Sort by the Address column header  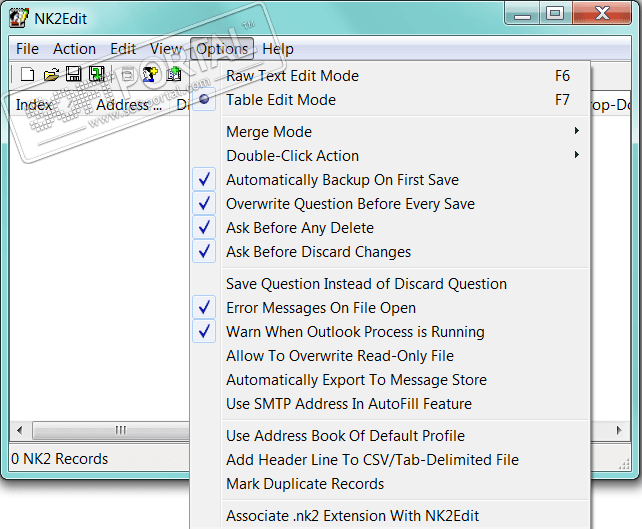click(131, 105)
